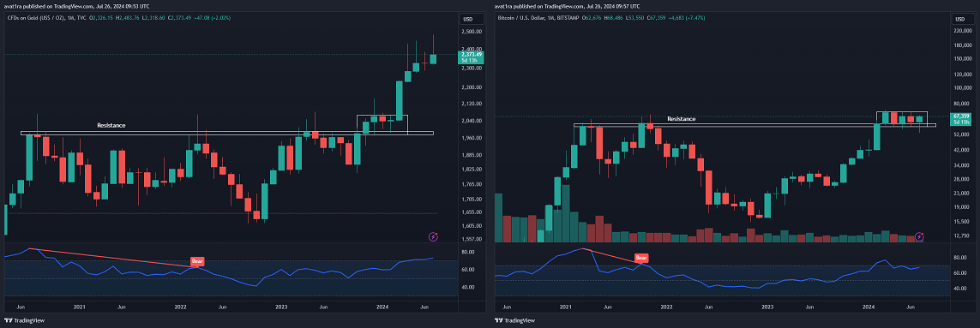Click the 1,655.00 price axis label
This screenshot has width=980, height=328.
471,212
